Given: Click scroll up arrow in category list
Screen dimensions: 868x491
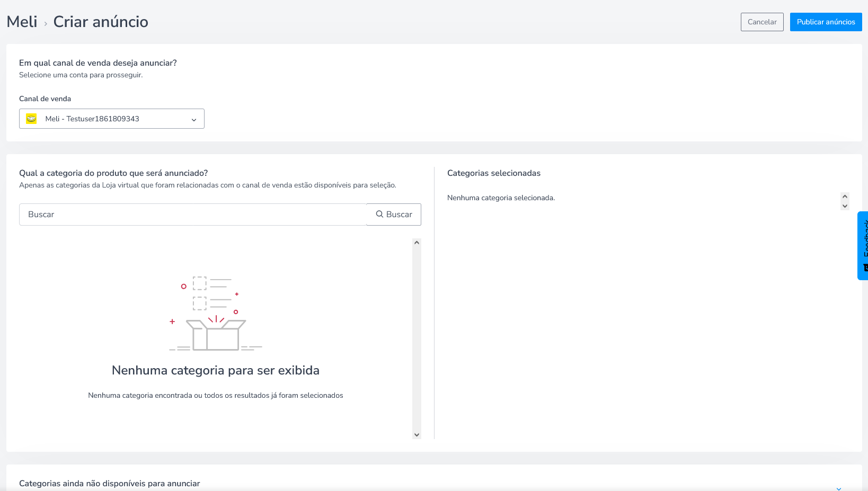Looking at the screenshot, I should 417,243.
